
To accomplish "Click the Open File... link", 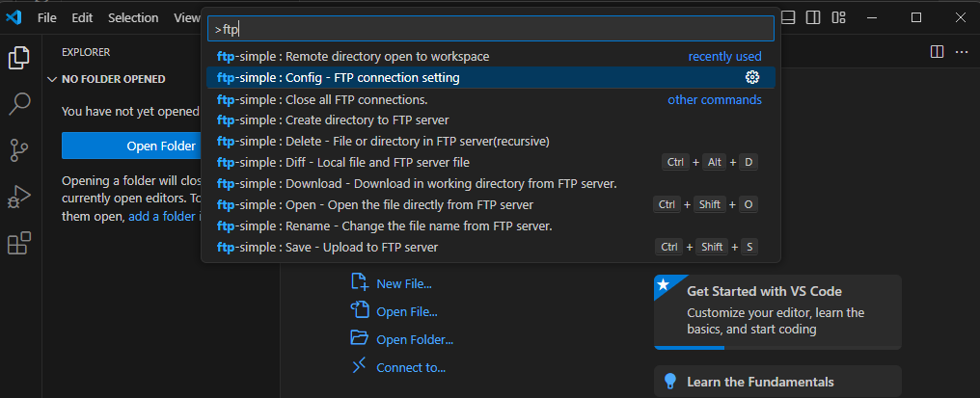I will point(406,312).
